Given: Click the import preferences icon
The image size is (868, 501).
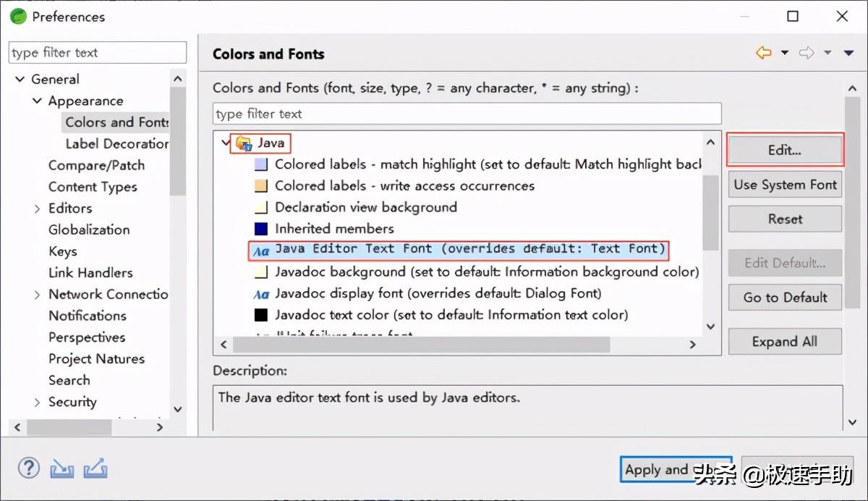Looking at the screenshot, I should click(62, 469).
